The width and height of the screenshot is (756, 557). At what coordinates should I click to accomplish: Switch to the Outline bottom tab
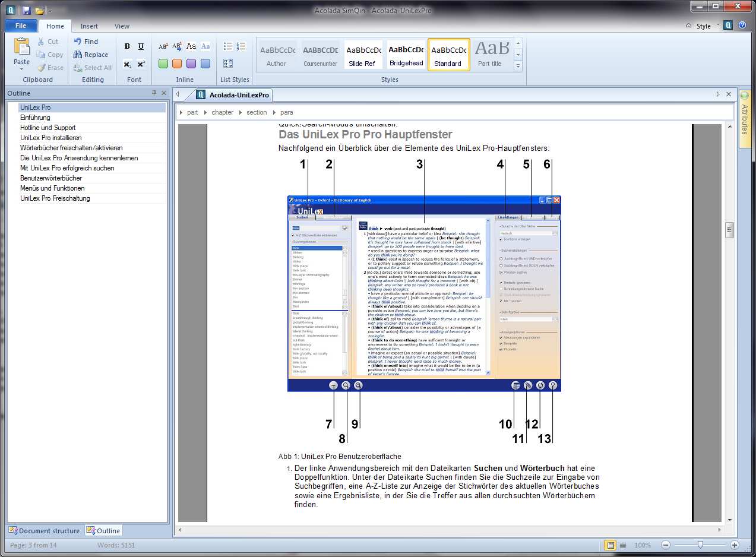pyautogui.click(x=103, y=531)
